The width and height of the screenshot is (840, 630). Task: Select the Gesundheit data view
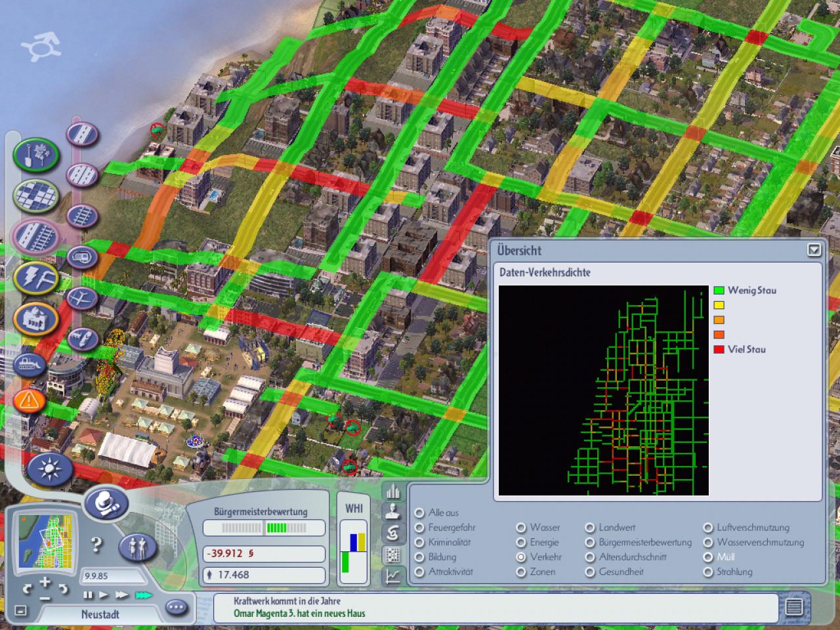point(590,572)
